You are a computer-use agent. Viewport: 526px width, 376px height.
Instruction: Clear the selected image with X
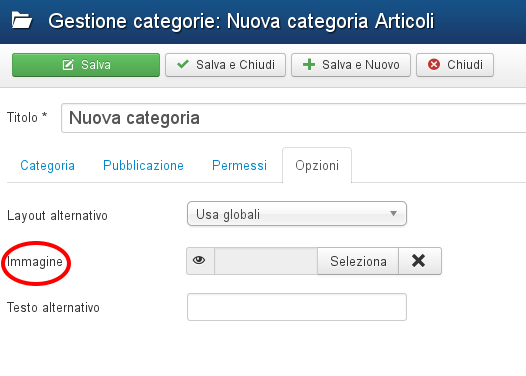pyautogui.click(x=419, y=261)
